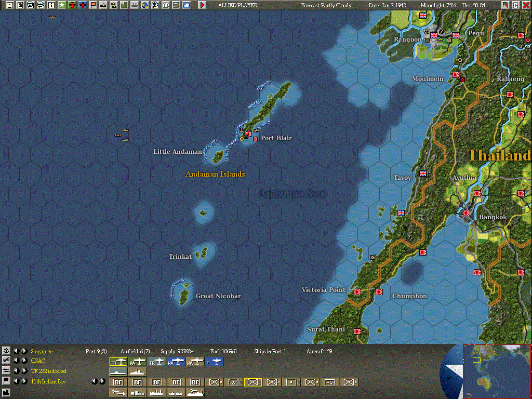Click the red plane on green icon
Viewport: 532px width, 399px height.
coord(72,5)
